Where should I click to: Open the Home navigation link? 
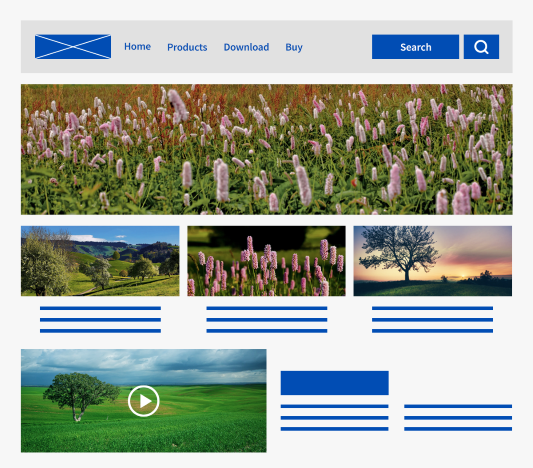tap(137, 47)
